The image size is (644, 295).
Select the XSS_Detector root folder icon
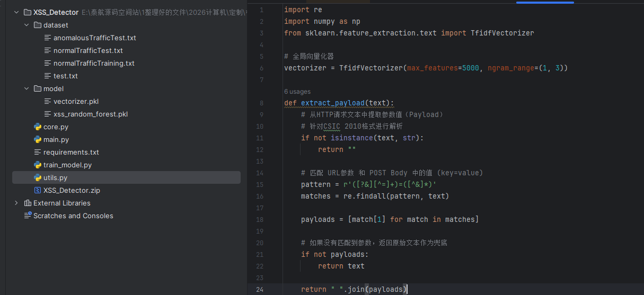tap(28, 12)
